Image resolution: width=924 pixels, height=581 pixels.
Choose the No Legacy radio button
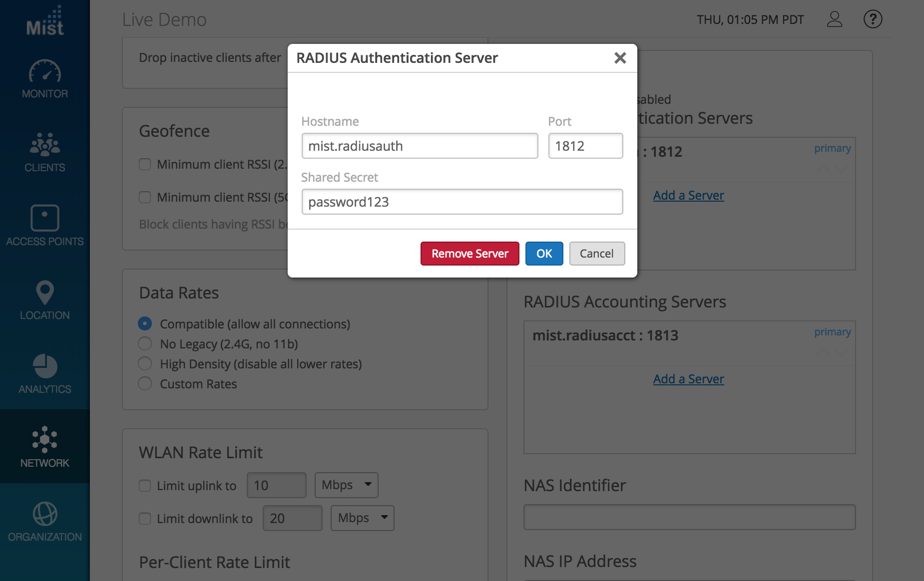pos(145,344)
